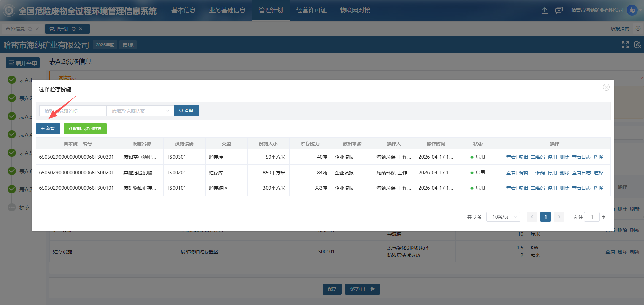Open the 10条/页 page size dropdown
Viewport: 644px width, 305px height.
point(503,217)
